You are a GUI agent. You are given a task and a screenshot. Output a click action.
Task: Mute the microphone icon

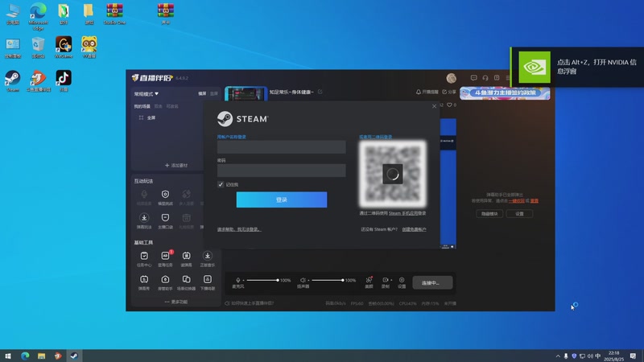pos(237,280)
